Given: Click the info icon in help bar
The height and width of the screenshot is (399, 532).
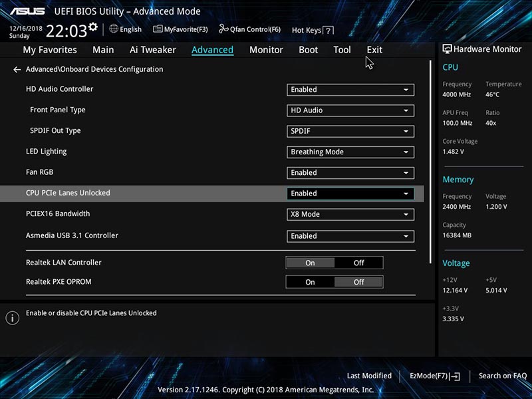Looking at the screenshot, I should [12, 318].
